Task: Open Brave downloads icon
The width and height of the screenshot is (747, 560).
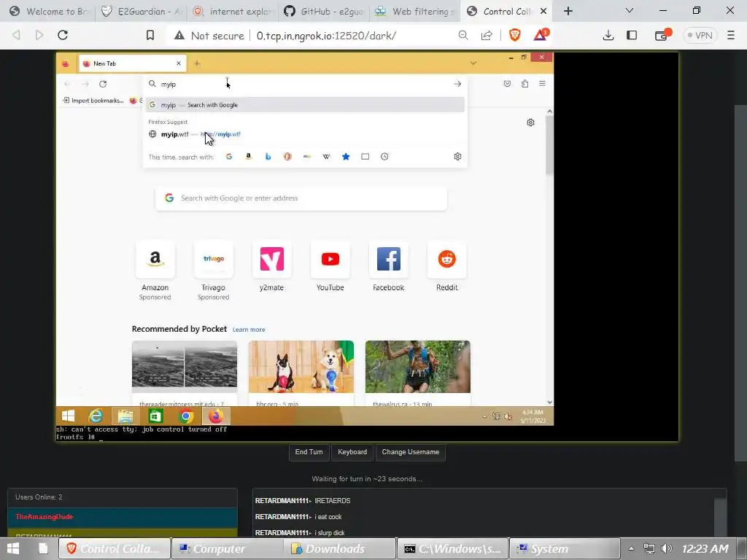Action: pyautogui.click(x=608, y=35)
